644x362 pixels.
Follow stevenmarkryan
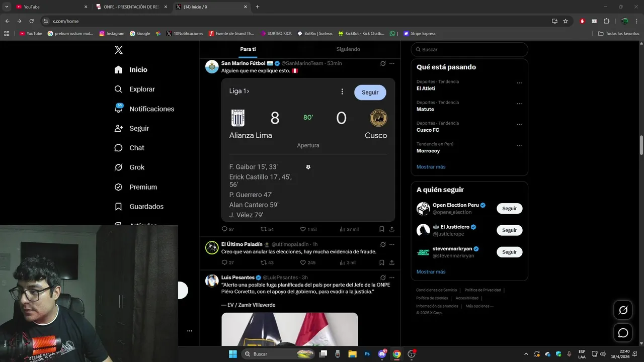point(509,252)
